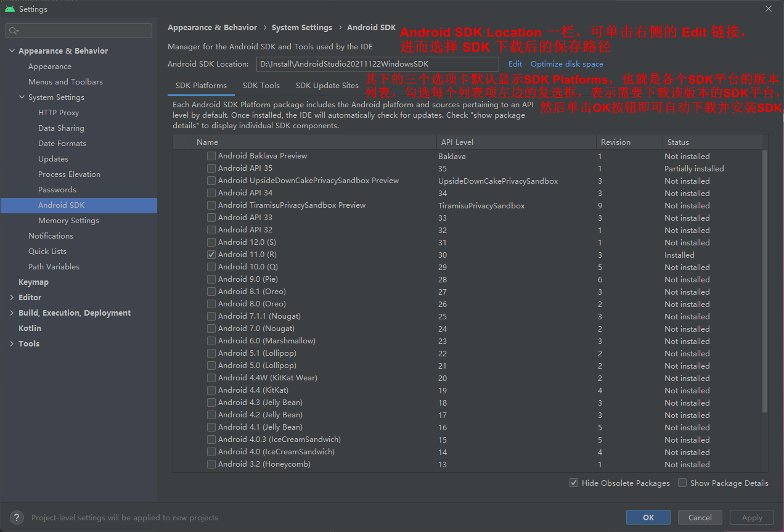The width and height of the screenshot is (784, 532).
Task: Click the UpsideDownCakePrivacySandbox API level cell
Action: point(498,181)
